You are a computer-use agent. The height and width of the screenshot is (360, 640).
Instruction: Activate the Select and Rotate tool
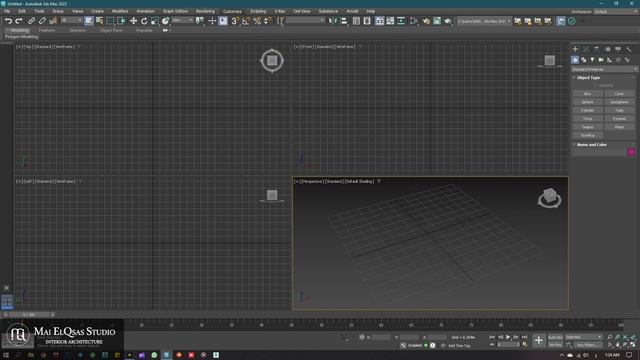click(x=144, y=21)
